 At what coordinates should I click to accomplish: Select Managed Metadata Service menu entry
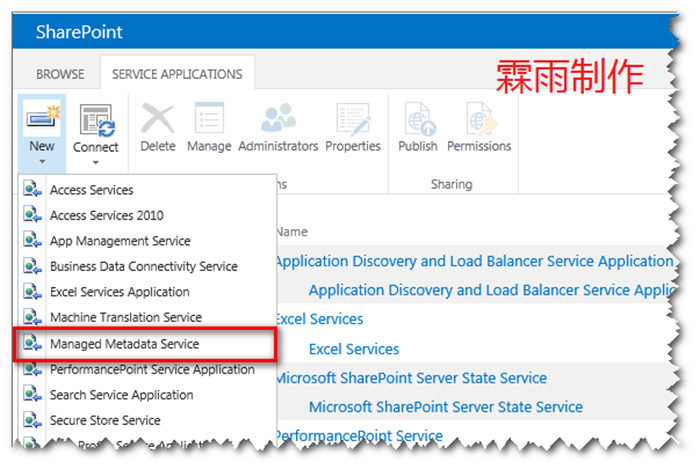[x=146, y=344]
